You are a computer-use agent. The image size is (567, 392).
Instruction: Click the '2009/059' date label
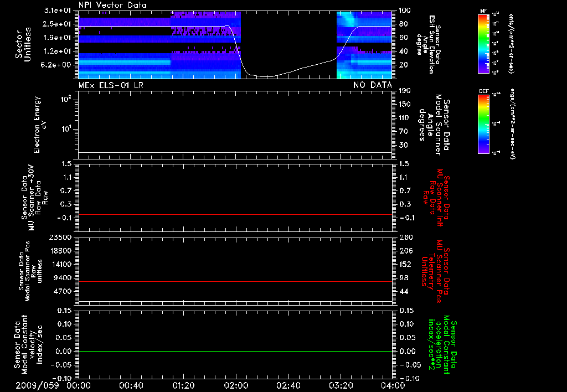tap(37, 385)
